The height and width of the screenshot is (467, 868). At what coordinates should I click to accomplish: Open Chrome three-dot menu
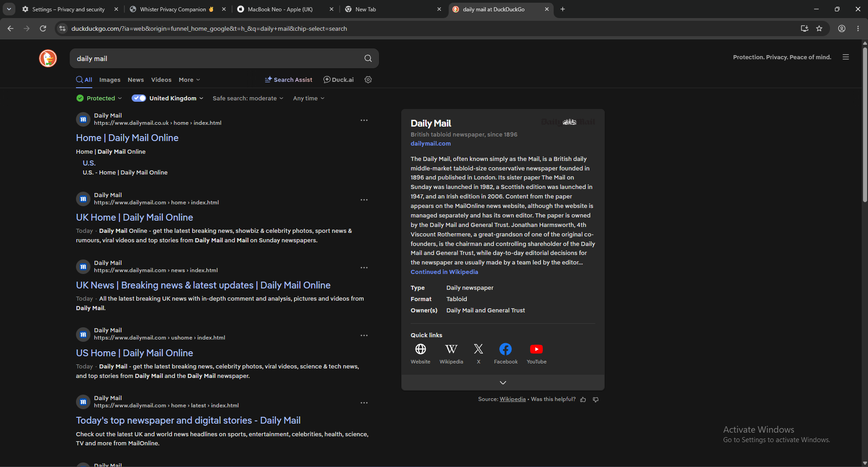point(858,28)
